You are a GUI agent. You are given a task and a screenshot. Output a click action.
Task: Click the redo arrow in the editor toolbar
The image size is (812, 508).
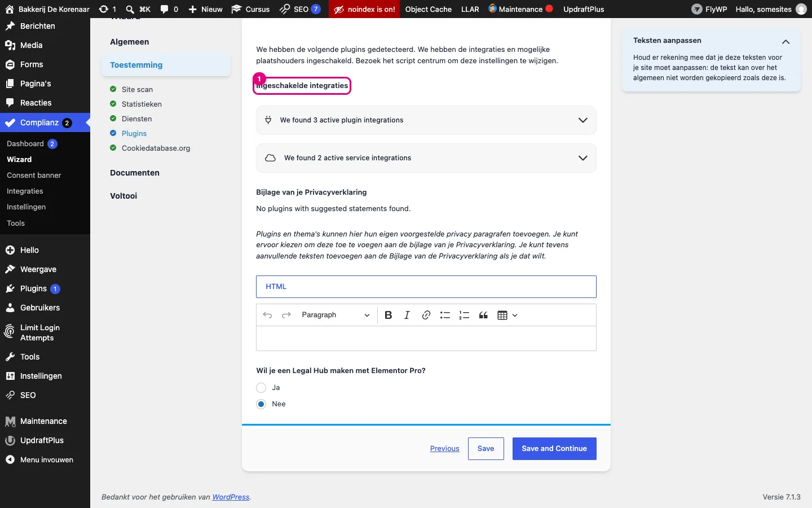(286, 315)
